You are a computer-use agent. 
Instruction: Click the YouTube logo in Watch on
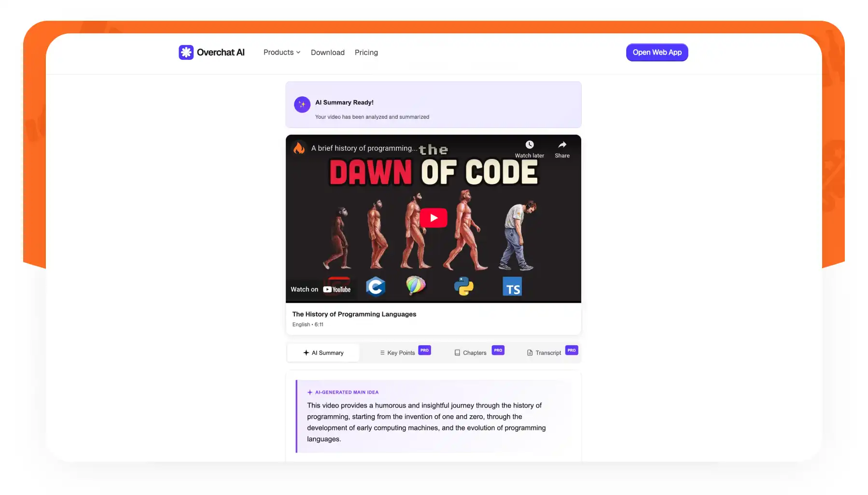point(337,289)
